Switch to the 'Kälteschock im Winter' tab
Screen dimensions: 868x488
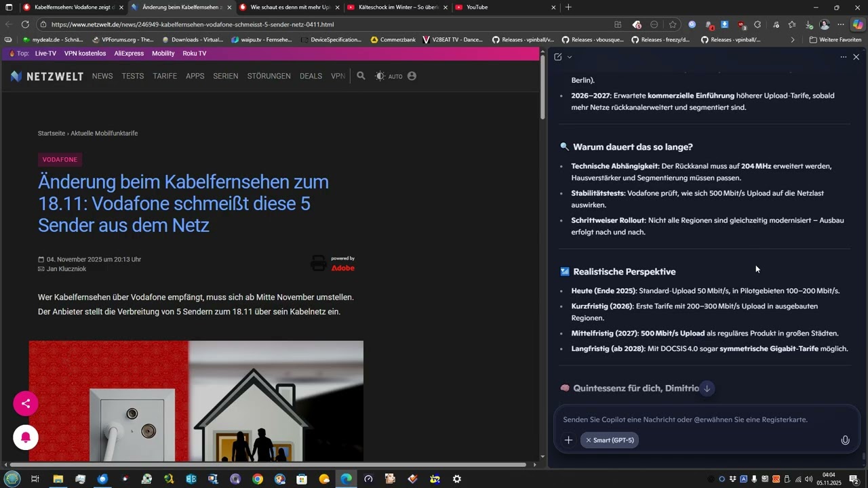[397, 7]
